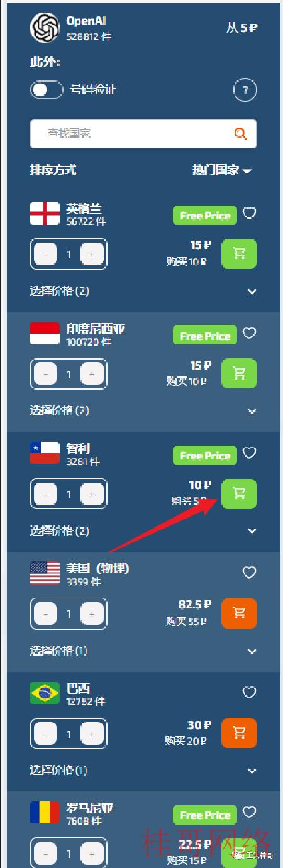Open the popular countries sort dropdown
Viewport: 283px width, 868px height.
[221, 170]
